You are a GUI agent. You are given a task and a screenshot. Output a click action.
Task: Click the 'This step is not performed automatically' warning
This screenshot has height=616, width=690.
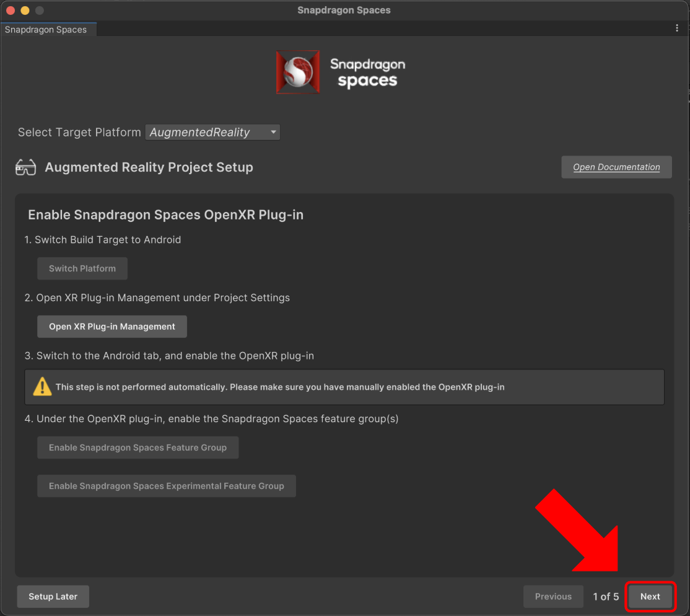click(x=344, y=387)
